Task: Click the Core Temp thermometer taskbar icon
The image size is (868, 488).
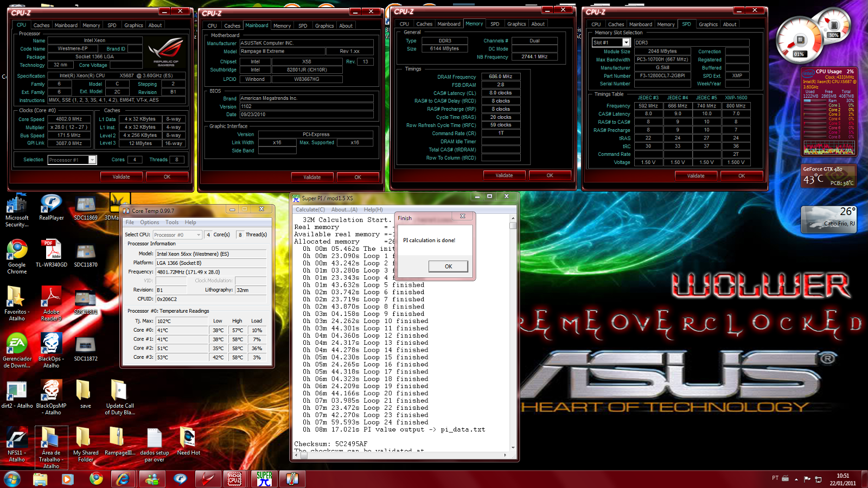Action: point(293,479)
